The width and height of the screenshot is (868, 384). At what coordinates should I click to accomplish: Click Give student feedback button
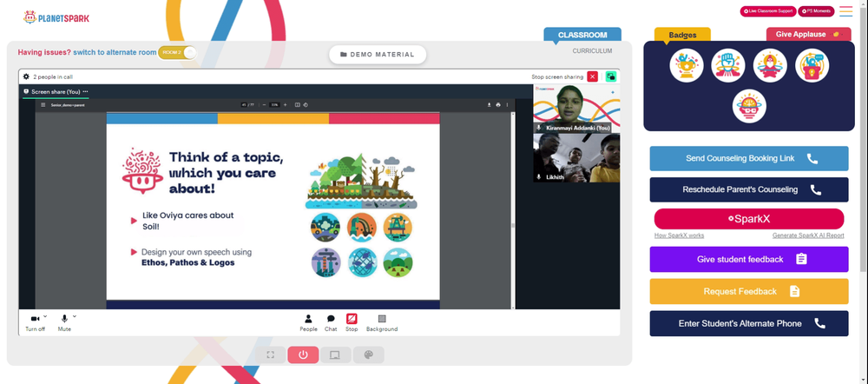749,259
